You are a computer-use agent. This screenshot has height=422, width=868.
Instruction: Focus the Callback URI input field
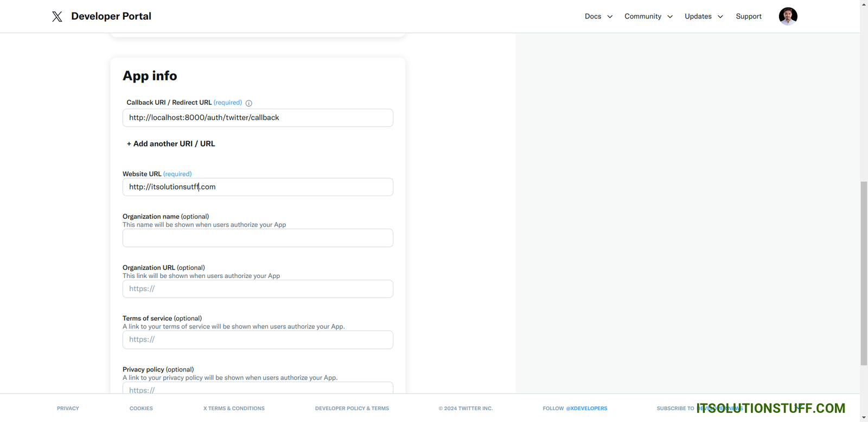(x=258, y=118)
